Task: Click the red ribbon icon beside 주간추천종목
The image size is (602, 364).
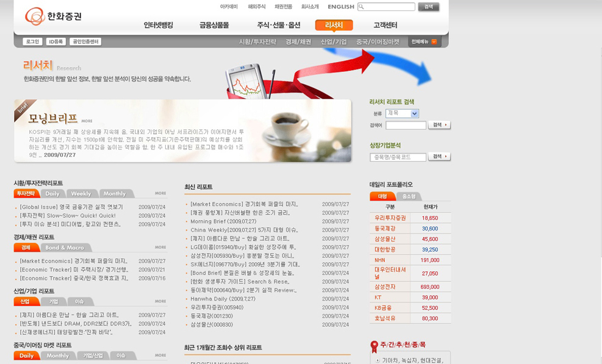Action: click(374, 346)
